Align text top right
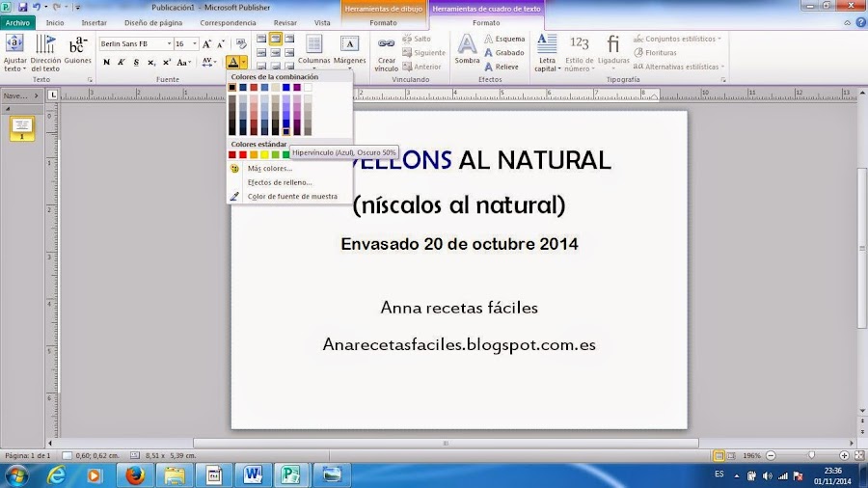The image size is (868, 488). (x=289, y=39)
